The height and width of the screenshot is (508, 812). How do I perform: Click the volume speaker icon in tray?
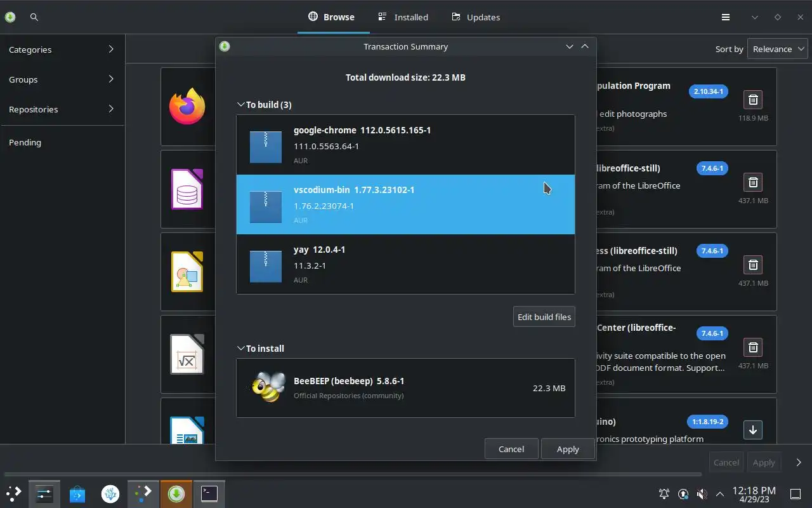702,494
